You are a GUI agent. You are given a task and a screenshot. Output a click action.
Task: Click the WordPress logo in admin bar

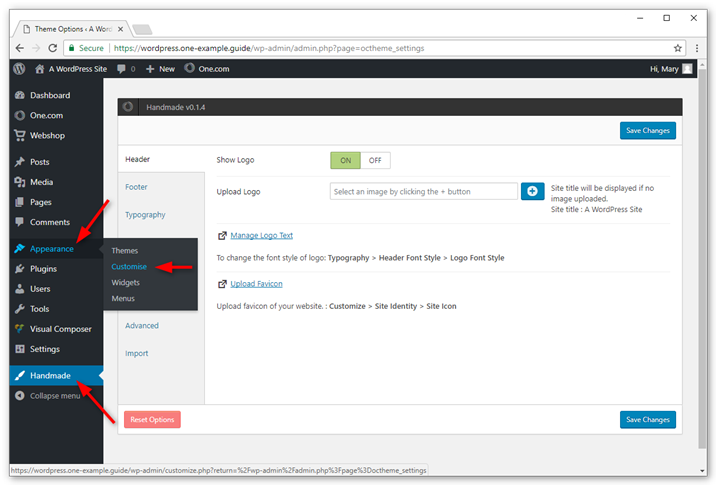click(19, 69)
